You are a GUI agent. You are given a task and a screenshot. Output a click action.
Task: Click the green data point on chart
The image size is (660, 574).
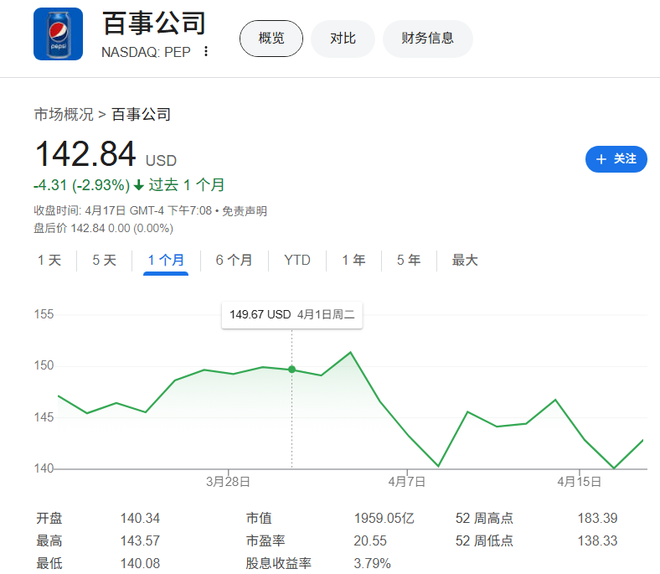[292, 369]
